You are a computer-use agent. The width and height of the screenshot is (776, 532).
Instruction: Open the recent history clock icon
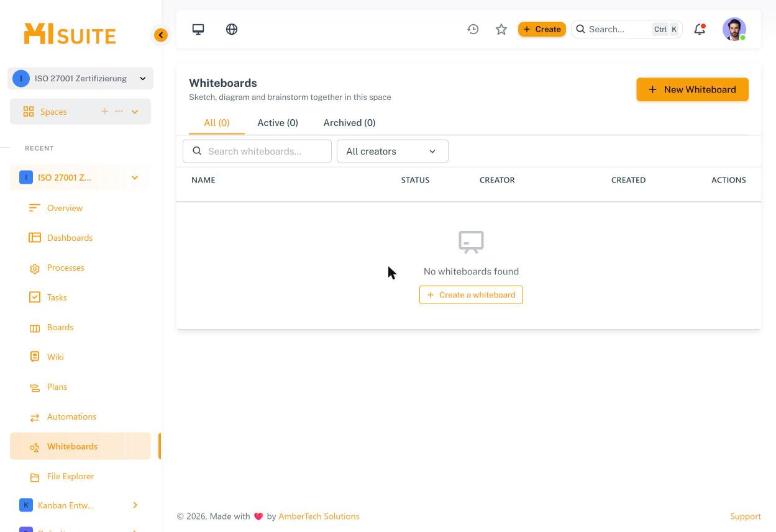click(x=473, y=29)
